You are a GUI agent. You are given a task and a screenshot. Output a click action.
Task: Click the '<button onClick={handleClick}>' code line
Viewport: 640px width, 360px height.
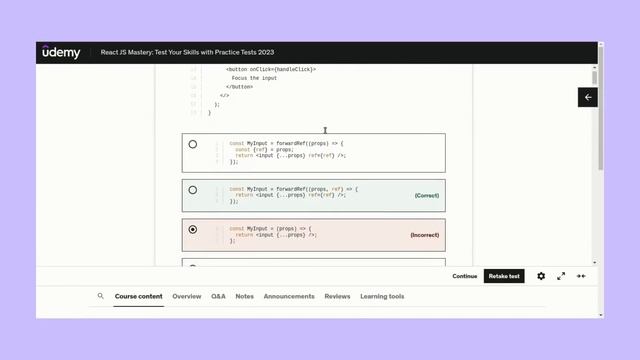(271, 69)
